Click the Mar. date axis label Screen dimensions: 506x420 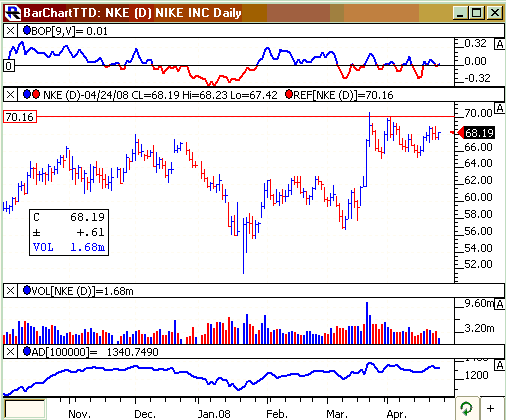337,414
